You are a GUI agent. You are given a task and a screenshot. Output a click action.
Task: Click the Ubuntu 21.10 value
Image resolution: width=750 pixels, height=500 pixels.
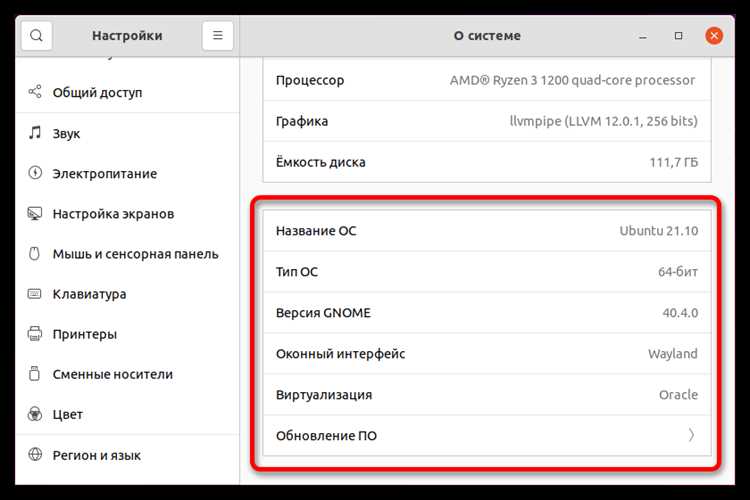click(x=659, y=231)
